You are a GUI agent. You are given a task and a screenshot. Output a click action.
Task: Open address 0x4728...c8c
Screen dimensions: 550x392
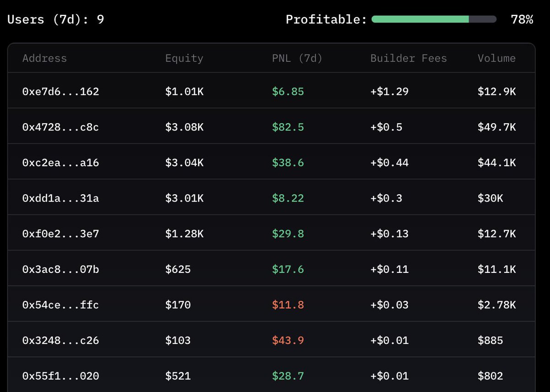click(60, 127)
